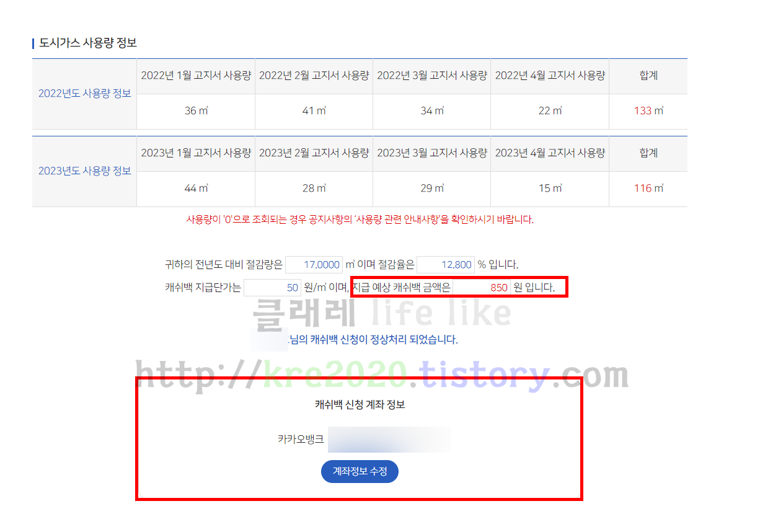Click the 2022년 4월 고지서 사용량 header
Viewport: 773px width, 532px height.
point(550,76)
